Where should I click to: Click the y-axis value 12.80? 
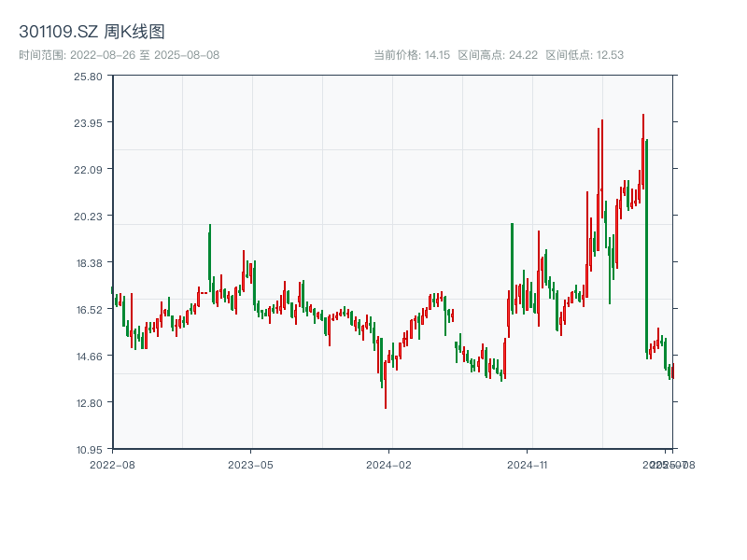89,403
